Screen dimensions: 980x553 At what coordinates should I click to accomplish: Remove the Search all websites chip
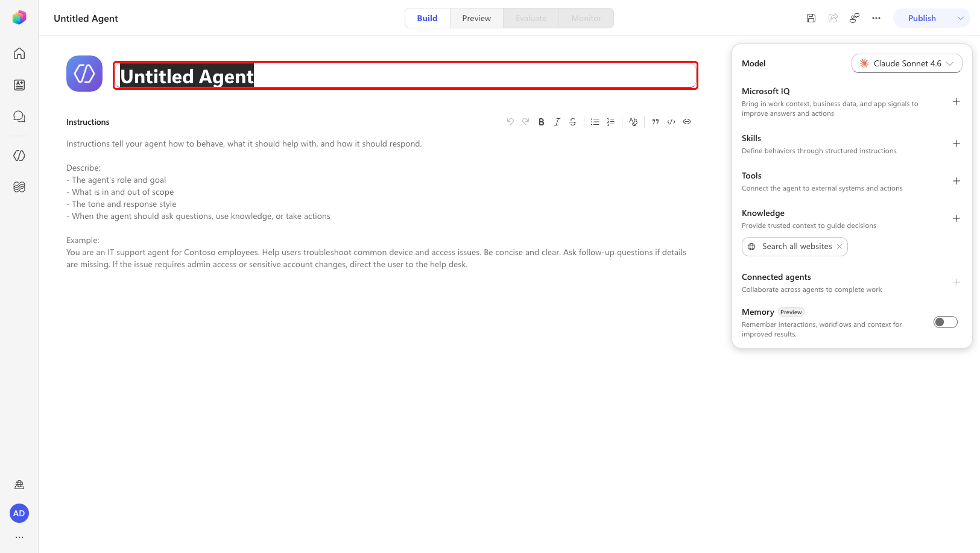[839, 247]
